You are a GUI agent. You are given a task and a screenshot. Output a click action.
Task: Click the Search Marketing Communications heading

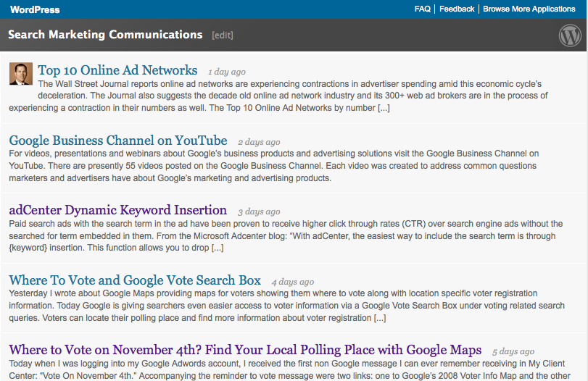[x=105, y=35]
